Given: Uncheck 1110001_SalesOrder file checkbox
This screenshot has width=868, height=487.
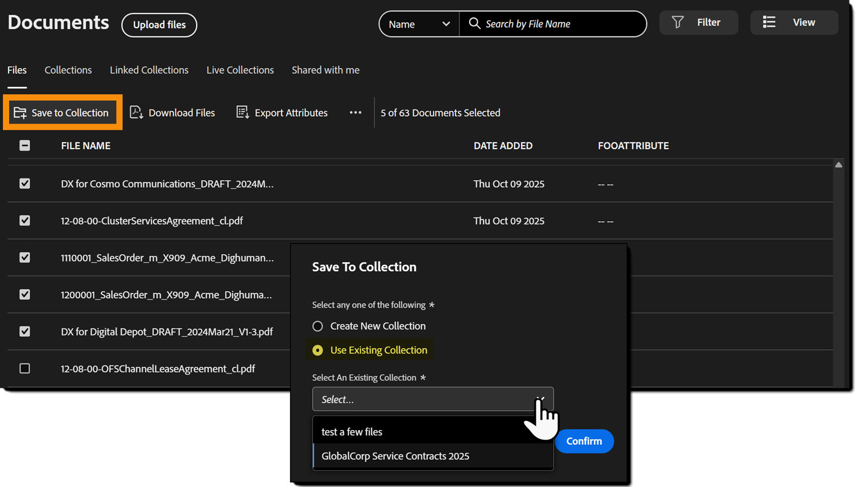Looking at the screenshot, I should [25, 257].
